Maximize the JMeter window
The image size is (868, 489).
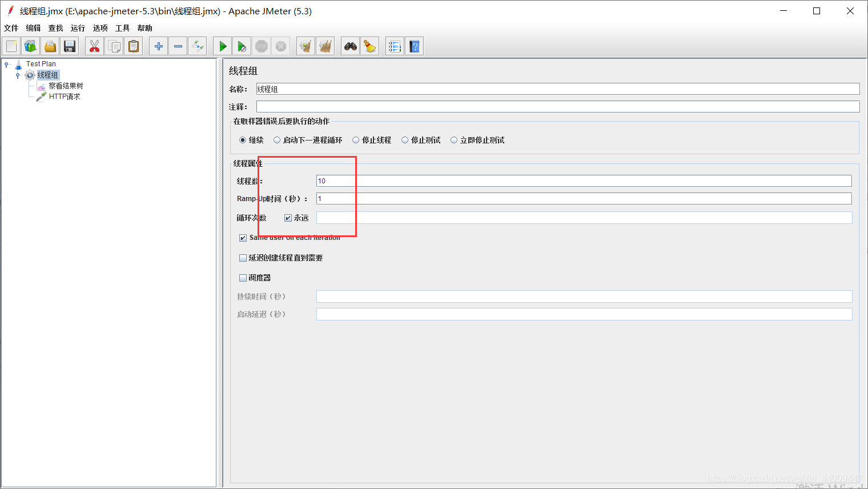(x=817, y=11)
